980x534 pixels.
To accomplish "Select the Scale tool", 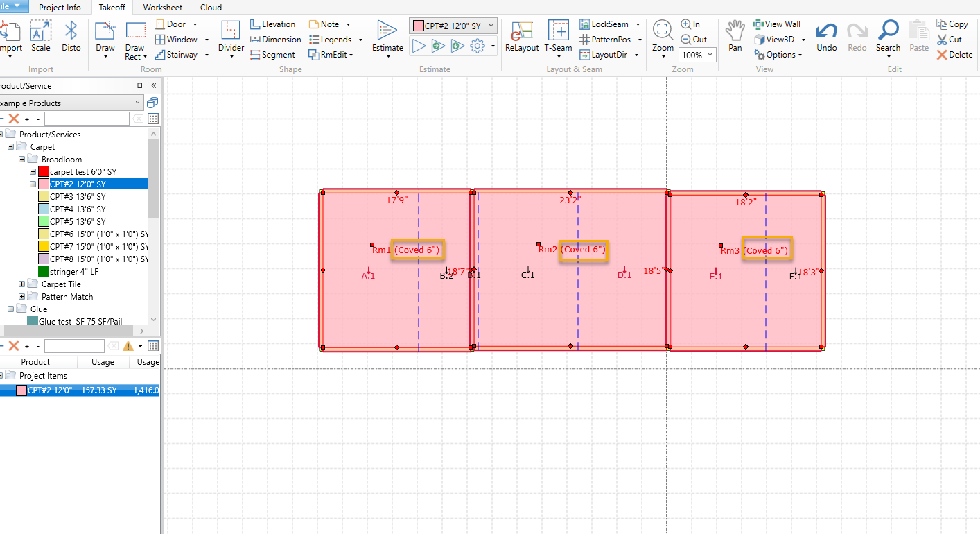I will (40, 37).
